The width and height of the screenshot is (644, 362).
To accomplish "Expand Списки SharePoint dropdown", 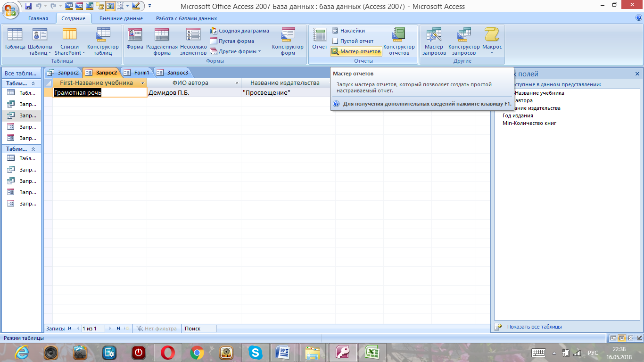I will pyautogui.click(x=70, y=41).
